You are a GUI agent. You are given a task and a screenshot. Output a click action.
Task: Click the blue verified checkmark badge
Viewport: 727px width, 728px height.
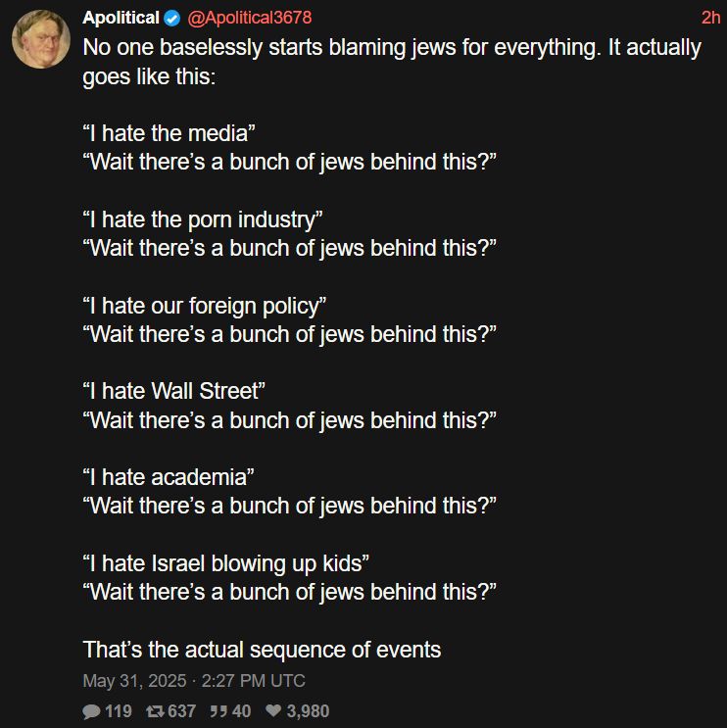click(x=172, y=18)
